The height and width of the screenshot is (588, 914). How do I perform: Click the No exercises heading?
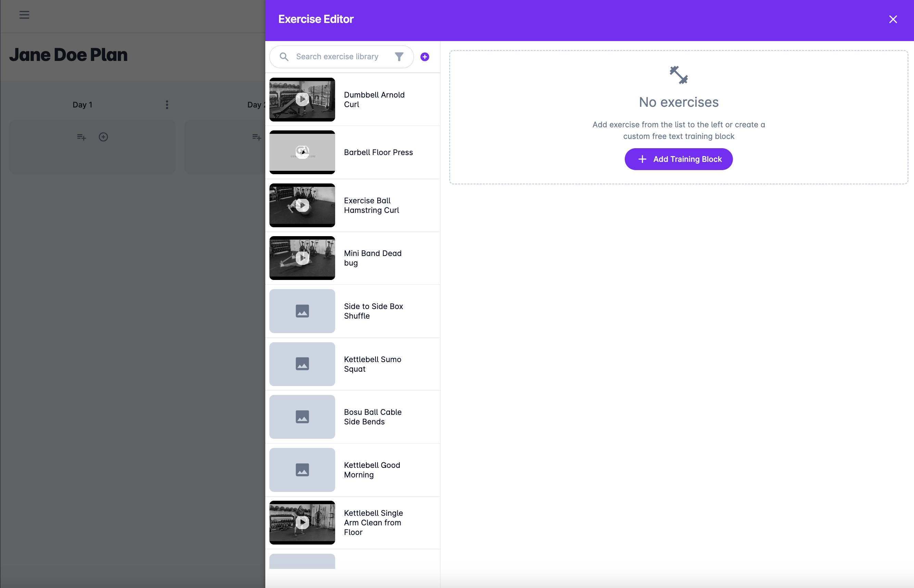pos(678,102)
